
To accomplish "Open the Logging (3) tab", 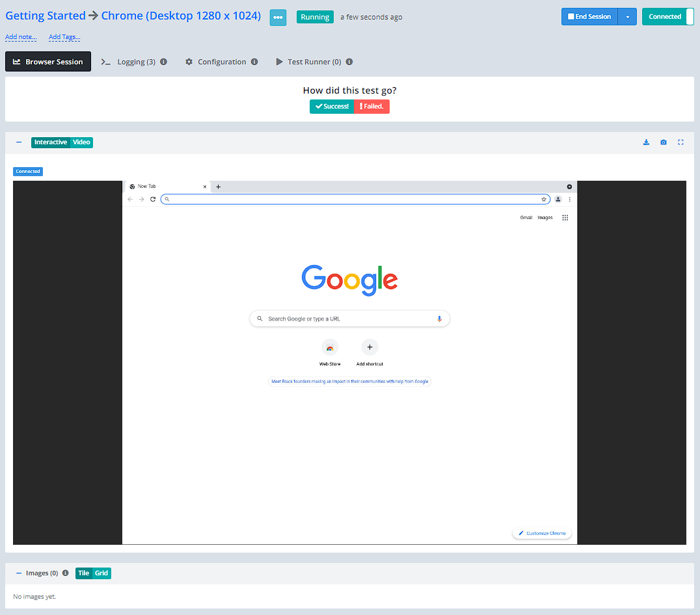I will point(133,62).
